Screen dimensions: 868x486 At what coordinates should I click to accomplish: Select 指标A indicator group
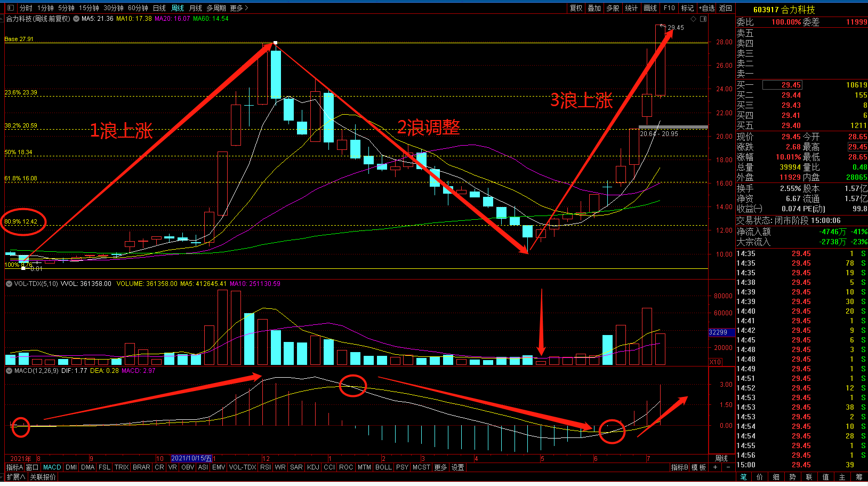coord(15,467)
